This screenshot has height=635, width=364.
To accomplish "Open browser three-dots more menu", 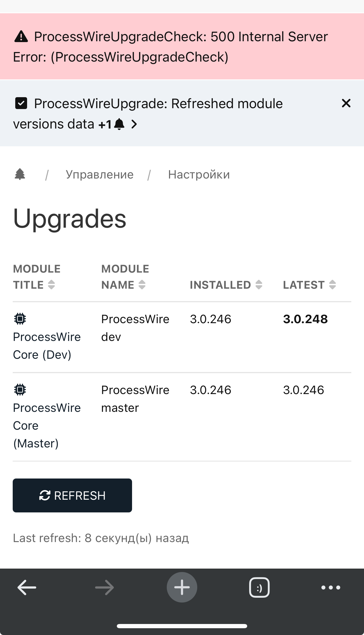I will click(x=331, y=588).
